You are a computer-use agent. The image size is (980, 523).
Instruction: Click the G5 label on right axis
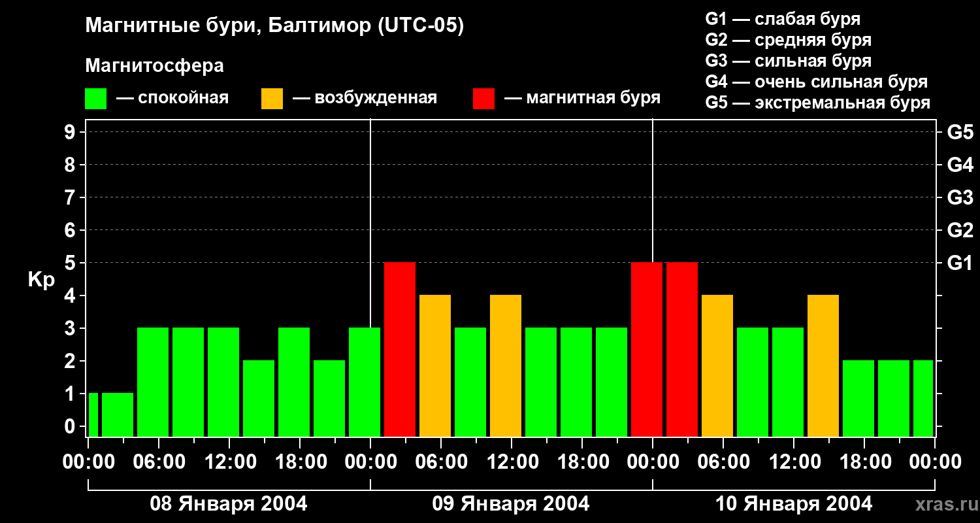(x=960, y=132)
